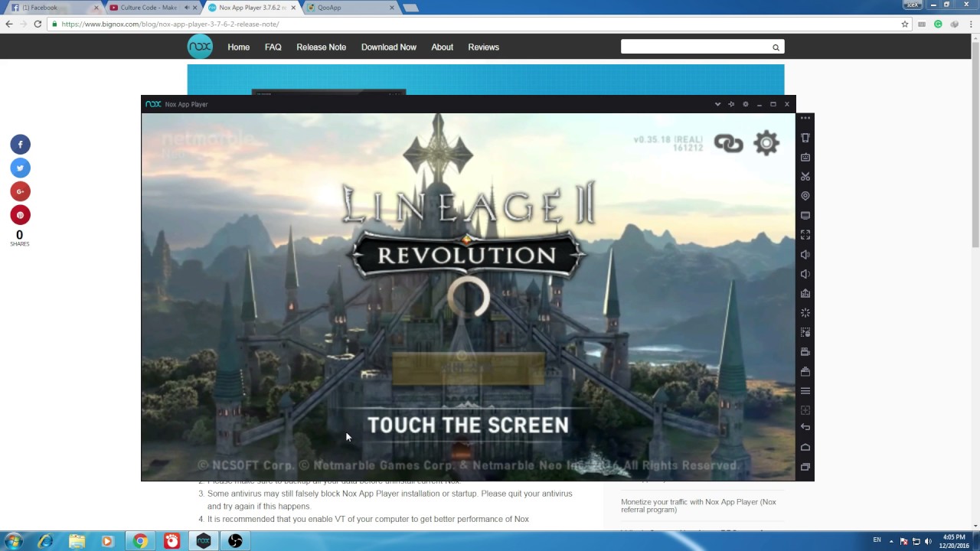Image resolution: width=980 pixels, height=551 pixels.
Task: Bookmark this page with the star
Action: coord(905,24)
